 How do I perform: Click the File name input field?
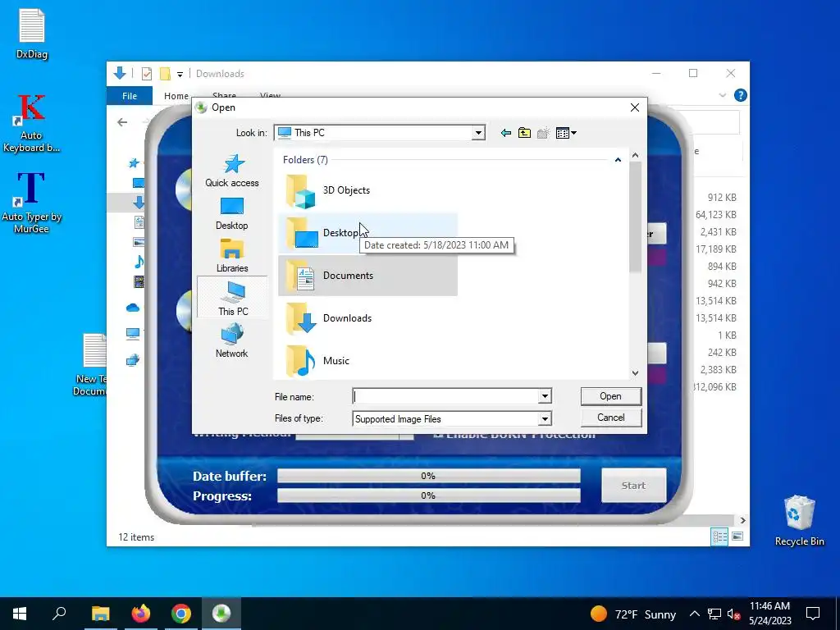pos(445,396)
